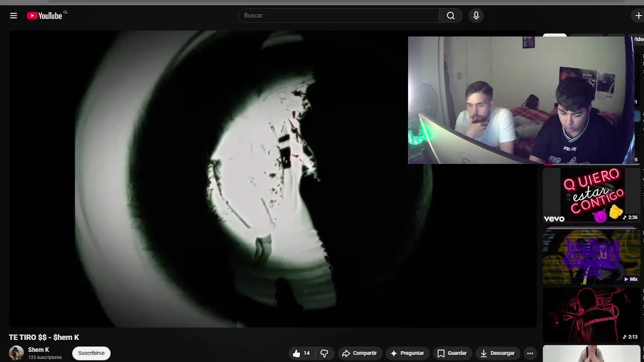Click the webcam overlay picture-in-picture
Viewport: 644px width, 362px height.
521,100
